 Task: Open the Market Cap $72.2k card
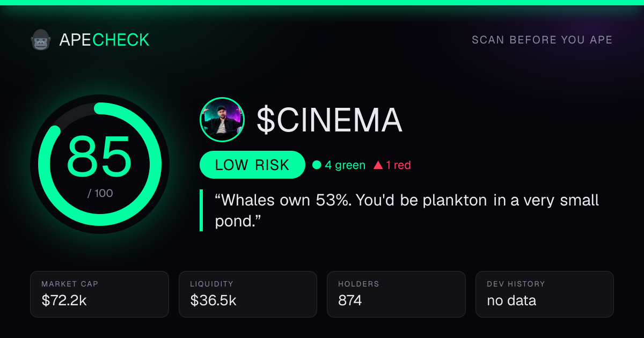[x=100, y=294]
